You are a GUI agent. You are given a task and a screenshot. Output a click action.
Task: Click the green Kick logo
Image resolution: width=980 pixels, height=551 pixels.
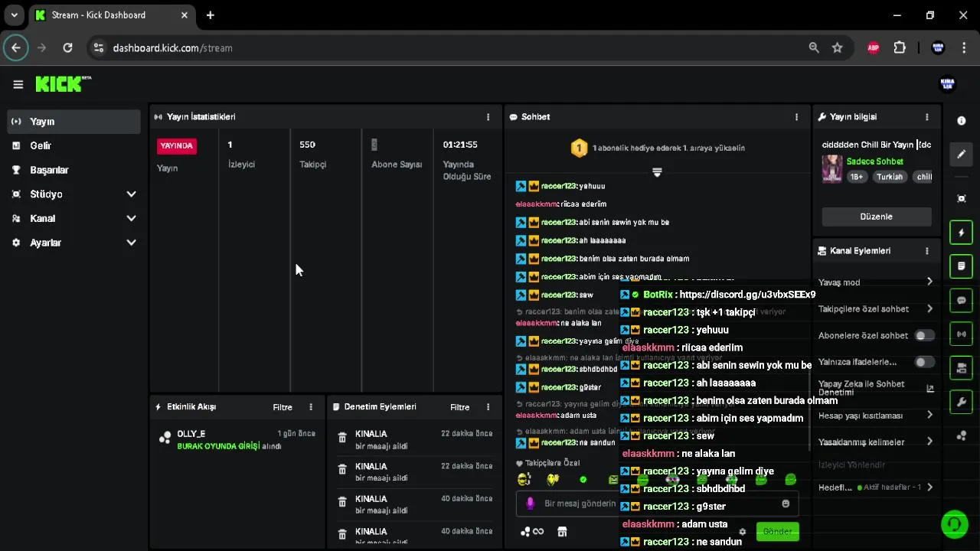coord(59,84)
